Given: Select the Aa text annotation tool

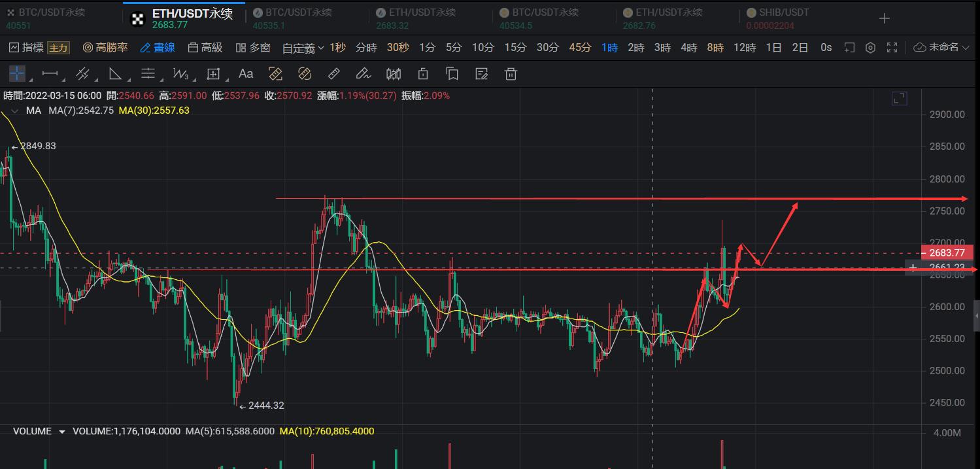Looking at the screenshot, I should [x=246, y=73].
